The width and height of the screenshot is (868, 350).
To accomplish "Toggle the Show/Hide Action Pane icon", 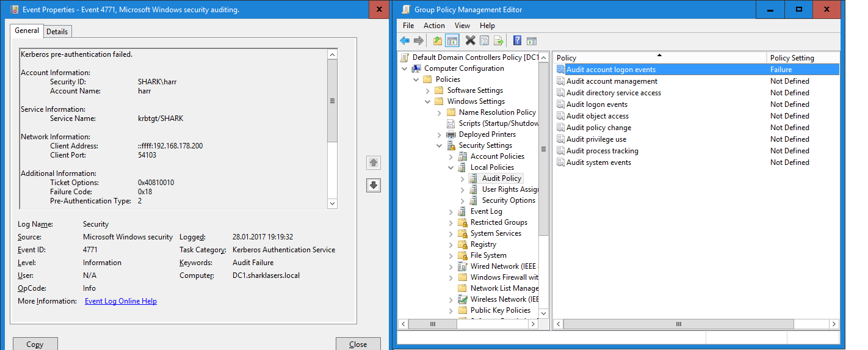I will (532, 41).
